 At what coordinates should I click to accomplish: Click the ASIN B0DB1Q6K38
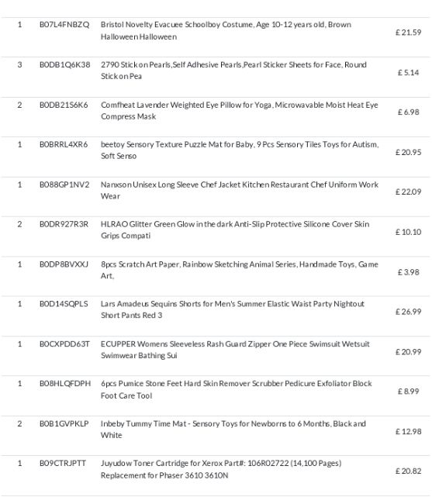pyautogui.click(x=64, y=64)
